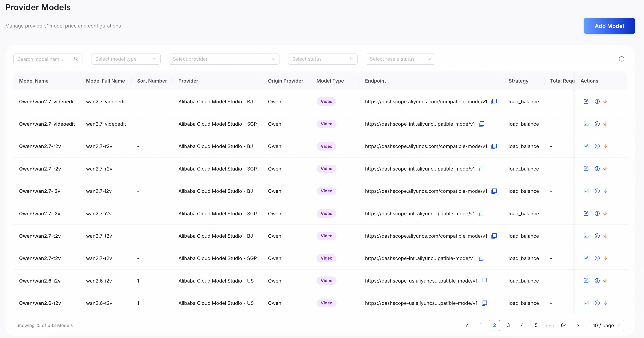Open pricing for wan2.7-videoedit SGP row
This screenshot has width=644, height=338.
pyautogui.click(x=597, y=124)
